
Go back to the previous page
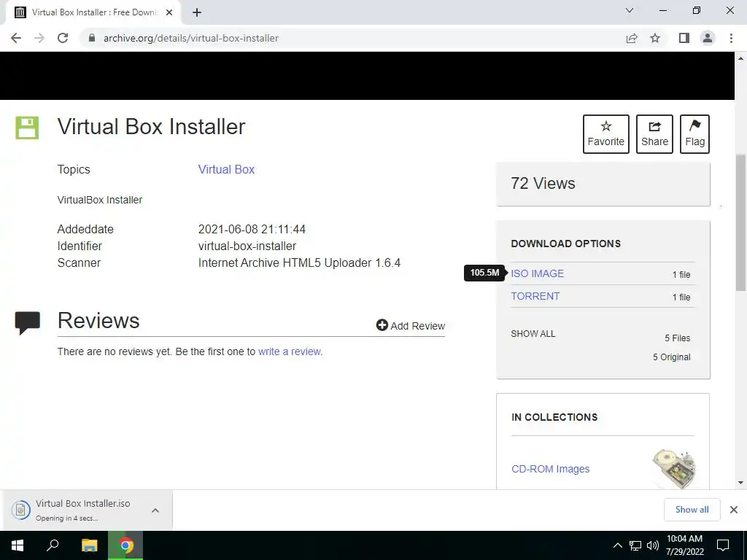tap(16, 38)
